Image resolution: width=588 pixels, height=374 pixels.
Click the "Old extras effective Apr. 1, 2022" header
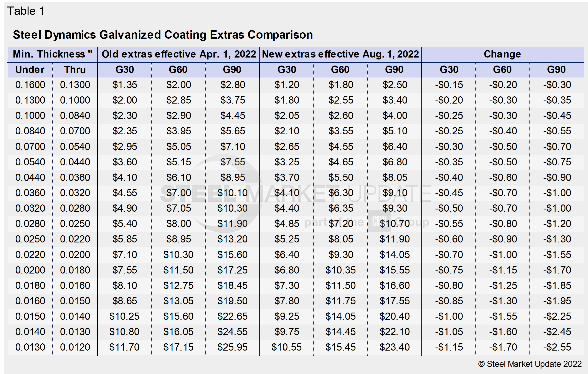178,54
